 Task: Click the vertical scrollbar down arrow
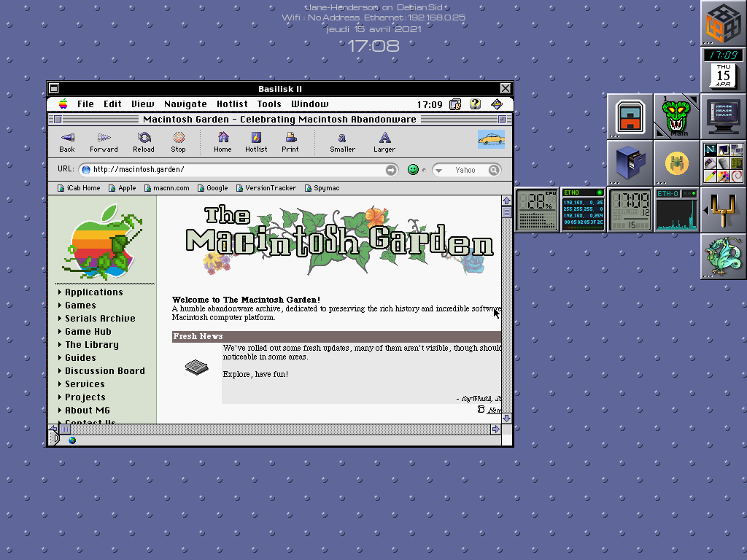pyautogui.click(x=506, y=419)
